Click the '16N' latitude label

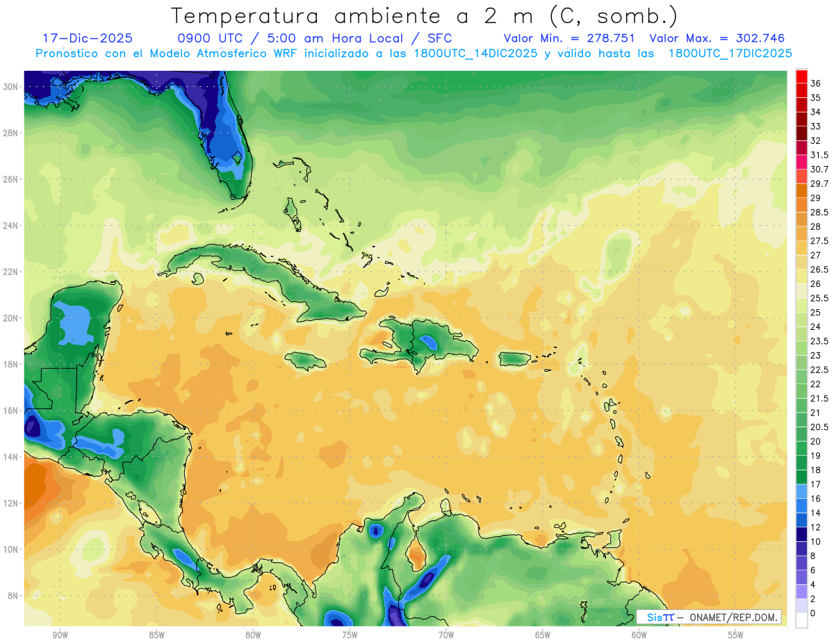pyautogui.click(x=10, y=411)
